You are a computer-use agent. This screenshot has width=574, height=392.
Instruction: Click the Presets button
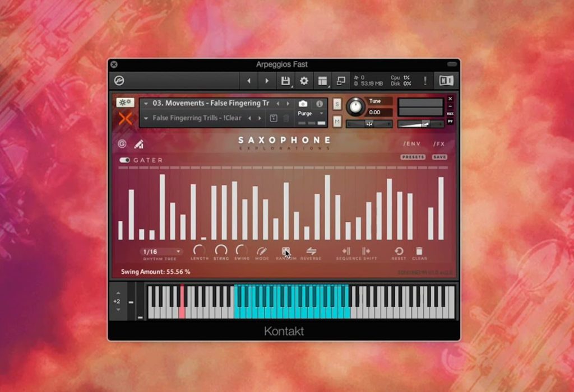point(413,157)
